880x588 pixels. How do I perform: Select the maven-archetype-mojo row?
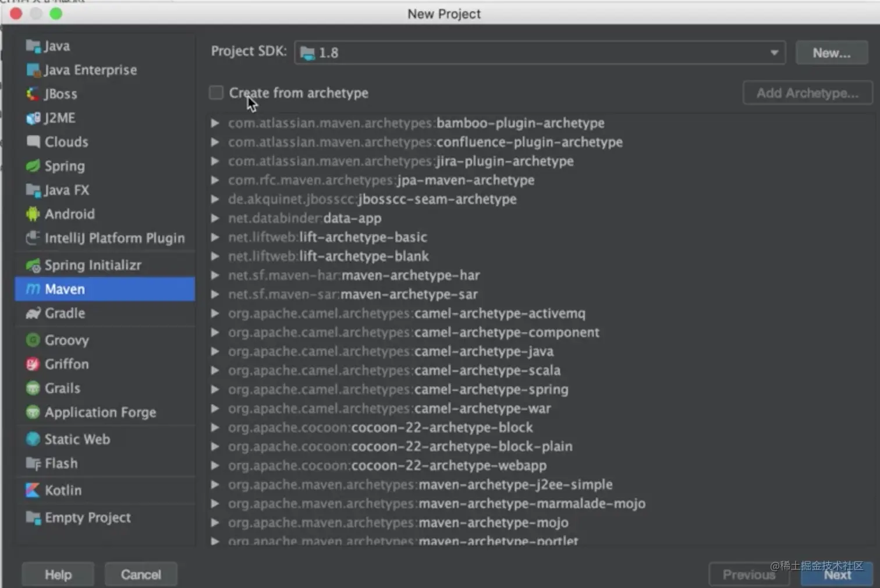coord(541,523)
